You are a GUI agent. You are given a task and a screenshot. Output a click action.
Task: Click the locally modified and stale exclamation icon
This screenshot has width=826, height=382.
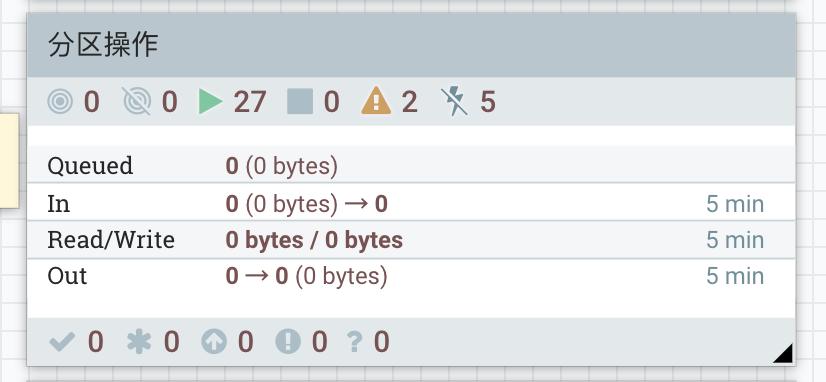(288, 342)
